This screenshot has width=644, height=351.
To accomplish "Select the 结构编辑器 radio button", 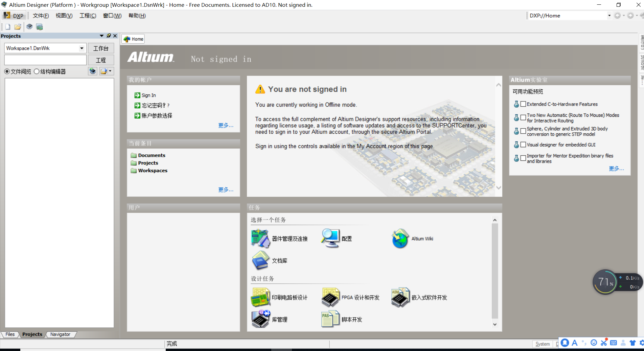I will coord(37,71).
